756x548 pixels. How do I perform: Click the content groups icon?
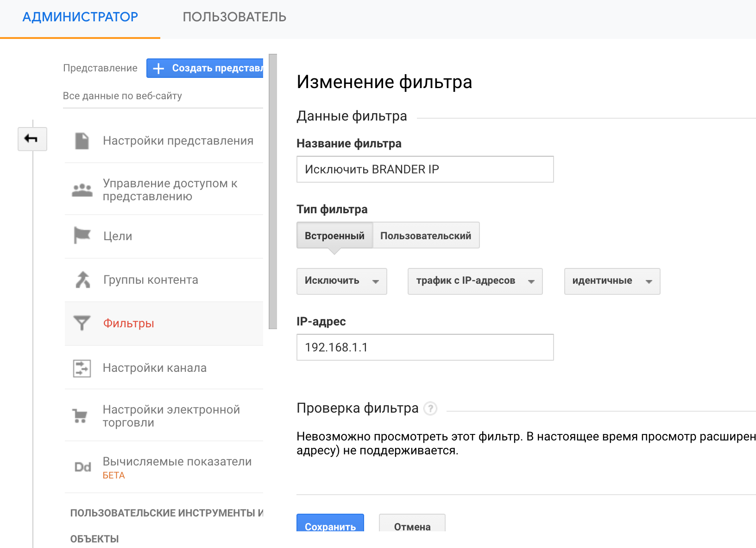click(x=83, y=280)
